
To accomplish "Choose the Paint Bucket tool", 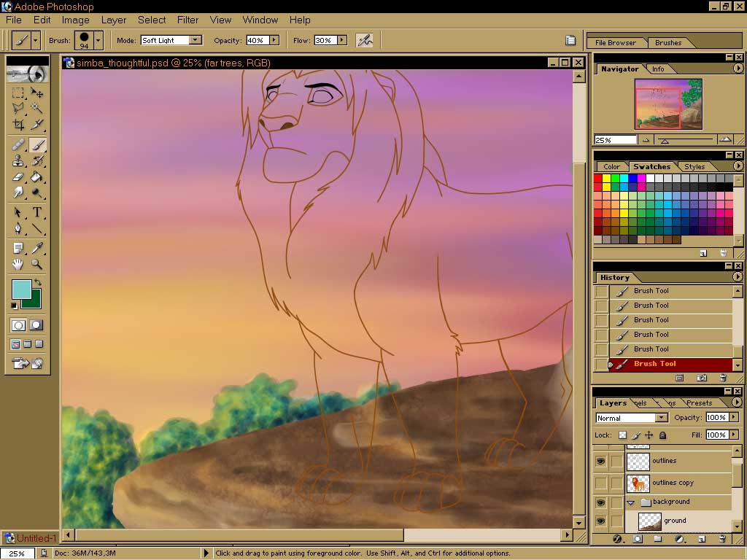I will point(36,177).
